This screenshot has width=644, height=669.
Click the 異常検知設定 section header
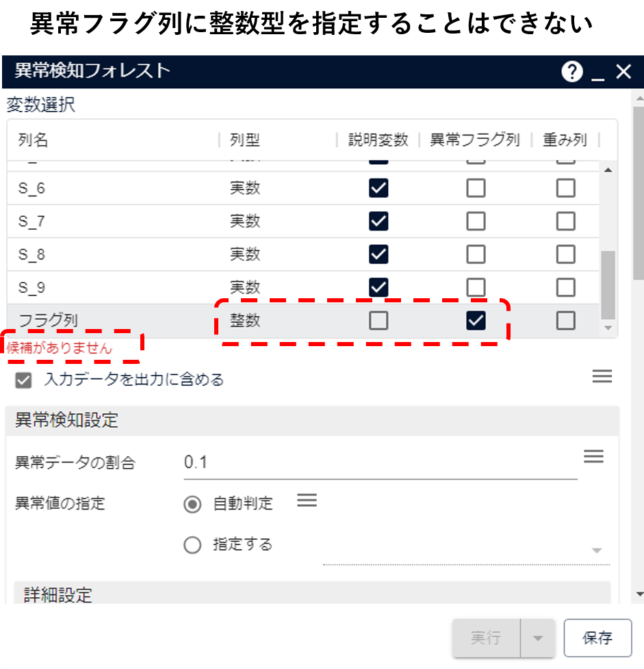[312, 421]
